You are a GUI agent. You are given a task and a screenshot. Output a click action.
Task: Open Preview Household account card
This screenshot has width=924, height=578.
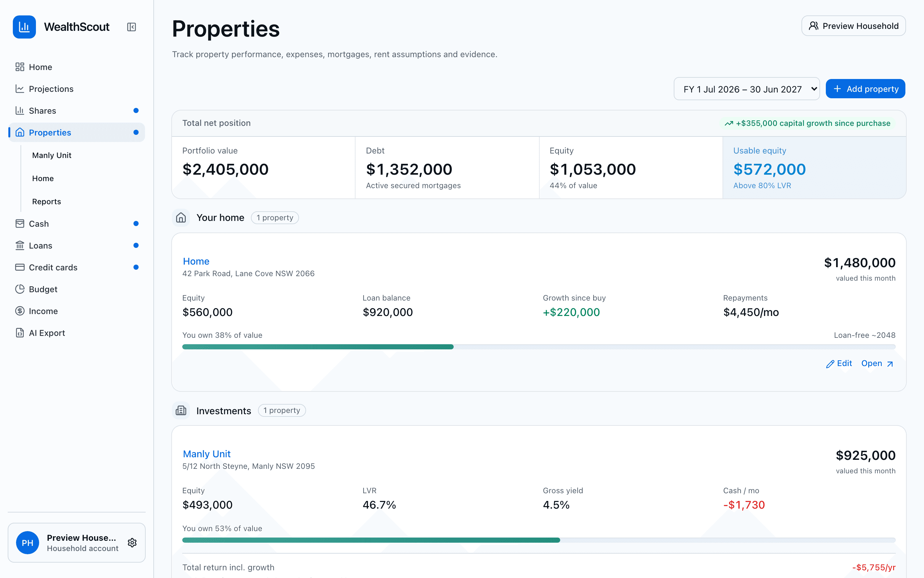pos(76,543)
